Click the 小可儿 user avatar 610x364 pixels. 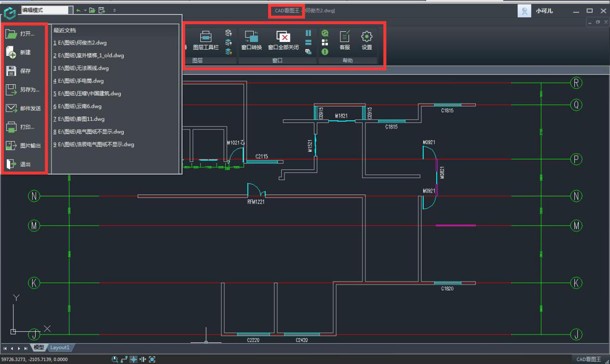pyautogui.click(x=524, y=11)
